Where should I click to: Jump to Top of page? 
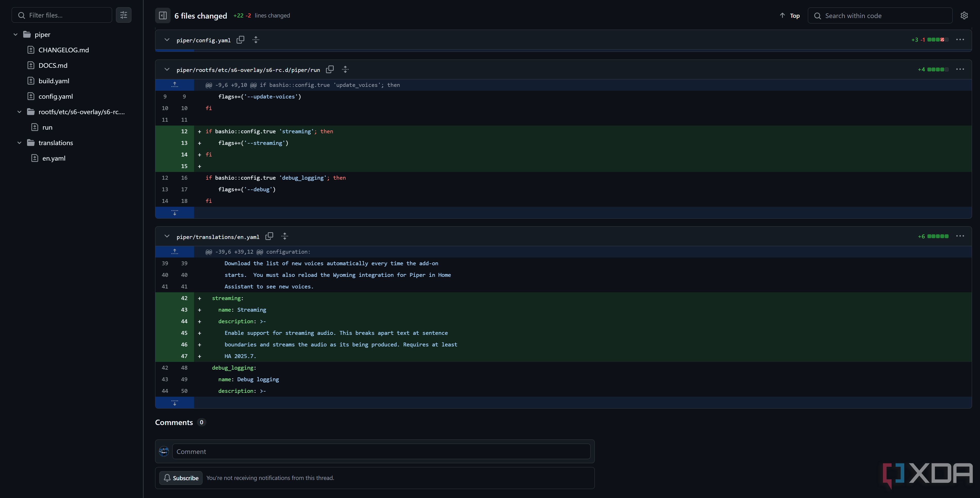pos(790,16)
